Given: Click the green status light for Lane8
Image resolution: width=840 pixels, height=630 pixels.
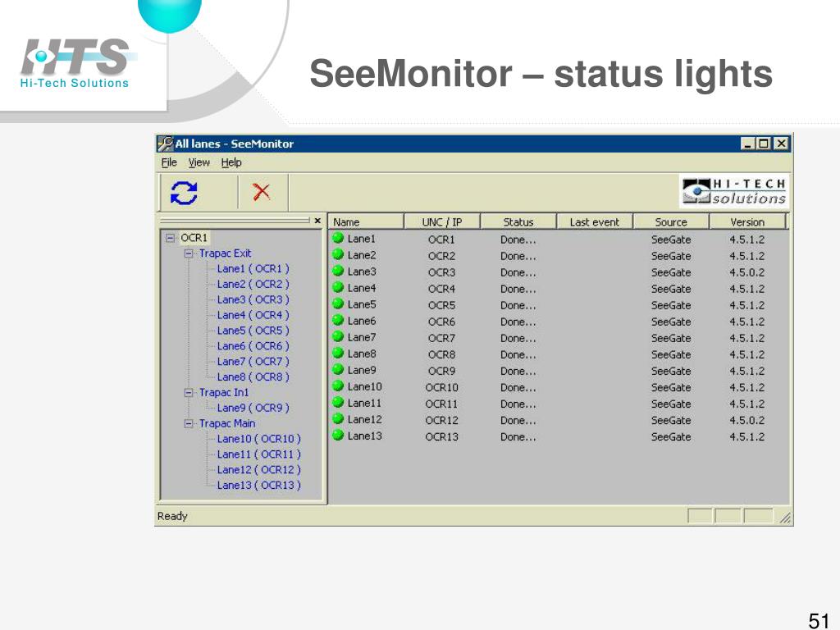Looking at the screenshot, I should (338, 353).
